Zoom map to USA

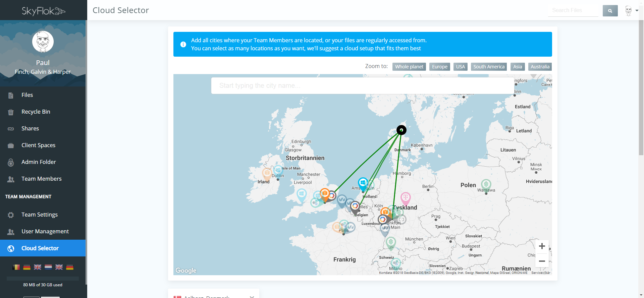tap(461, 67)
